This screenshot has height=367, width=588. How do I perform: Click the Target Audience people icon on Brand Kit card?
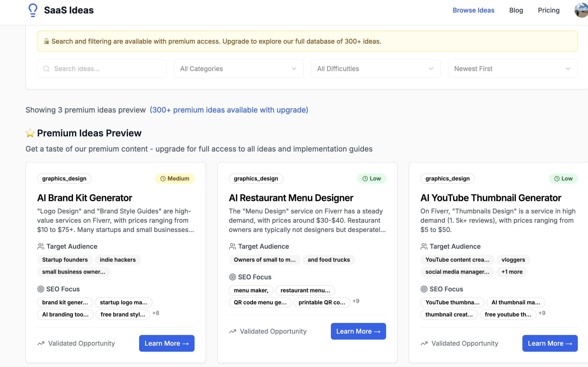click(x=40, y=246)
